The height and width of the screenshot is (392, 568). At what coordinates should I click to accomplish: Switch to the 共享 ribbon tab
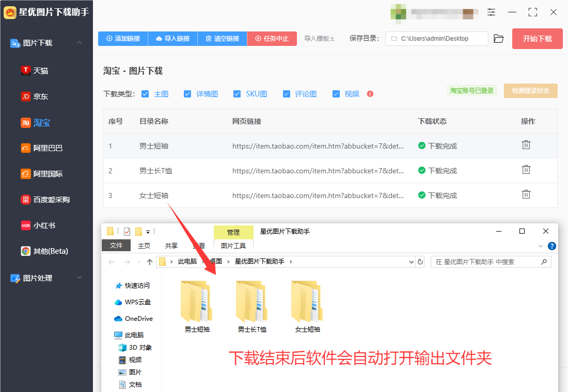(171, 246)
